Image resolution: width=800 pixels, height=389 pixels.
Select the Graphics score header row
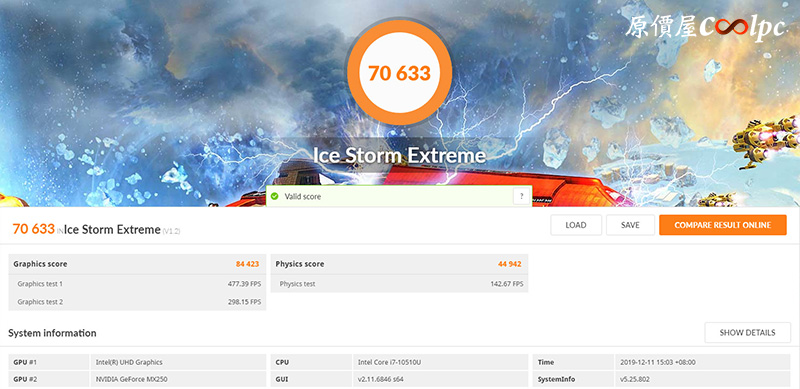137,264
